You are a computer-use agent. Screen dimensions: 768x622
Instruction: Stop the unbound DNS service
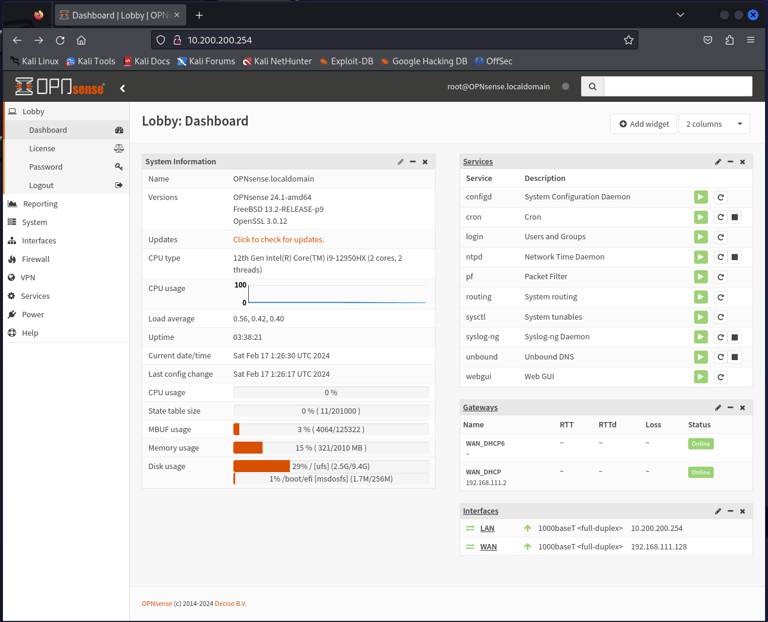coord(734,357)
